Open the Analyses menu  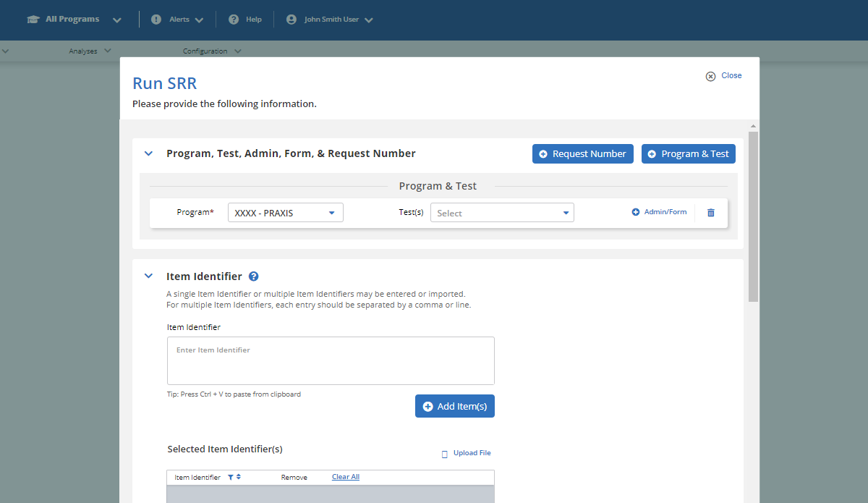[x=90, y=51]
